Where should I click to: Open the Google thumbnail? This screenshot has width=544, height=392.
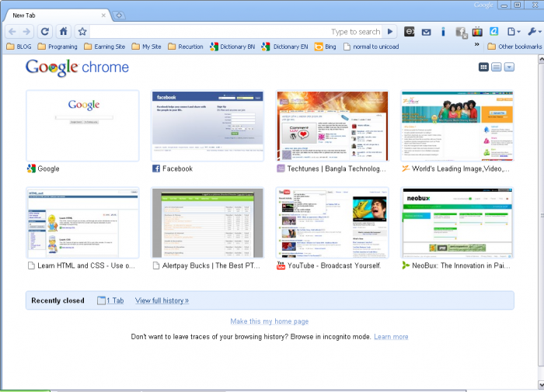82,126
